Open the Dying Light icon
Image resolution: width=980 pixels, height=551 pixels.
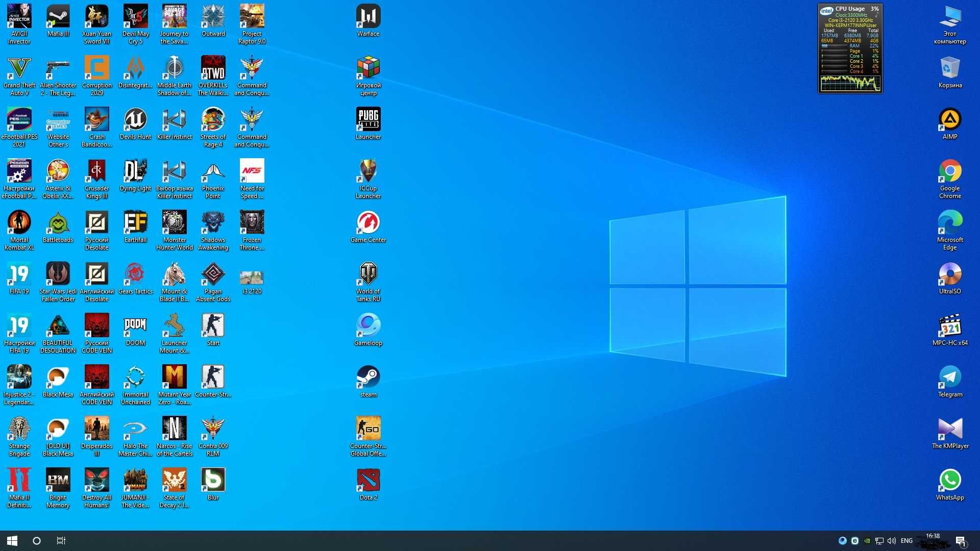(136, 175)
